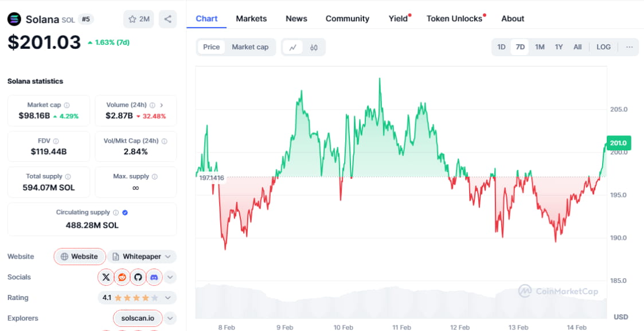This screenshot has height=331, width=644.
Task: Open the Discord server icon
Action: point(154,277)
